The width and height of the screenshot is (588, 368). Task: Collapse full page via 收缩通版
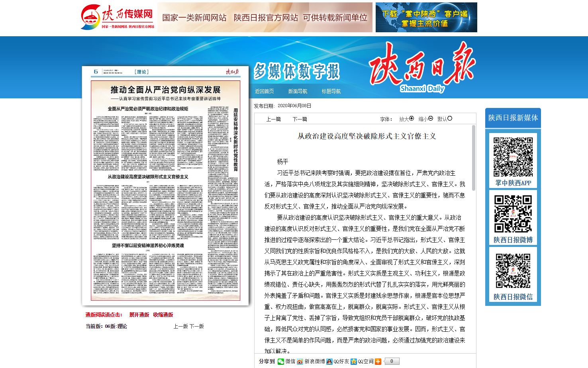coord(163,315)
